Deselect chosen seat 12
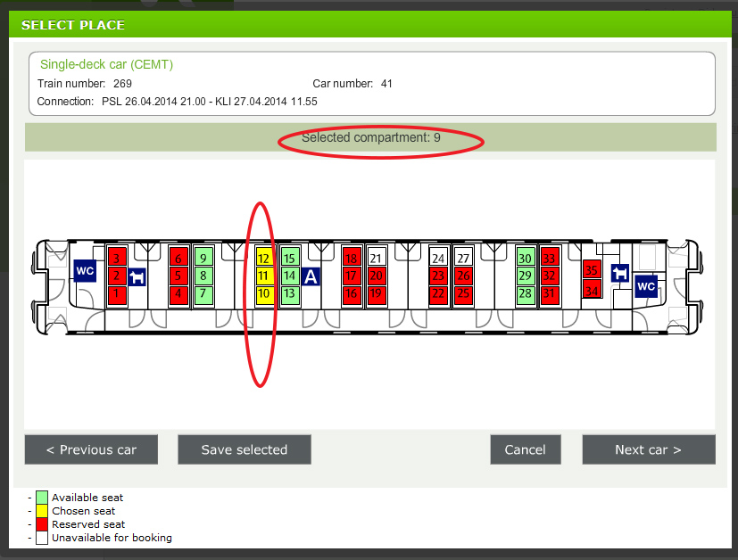 tap(264, 258)
